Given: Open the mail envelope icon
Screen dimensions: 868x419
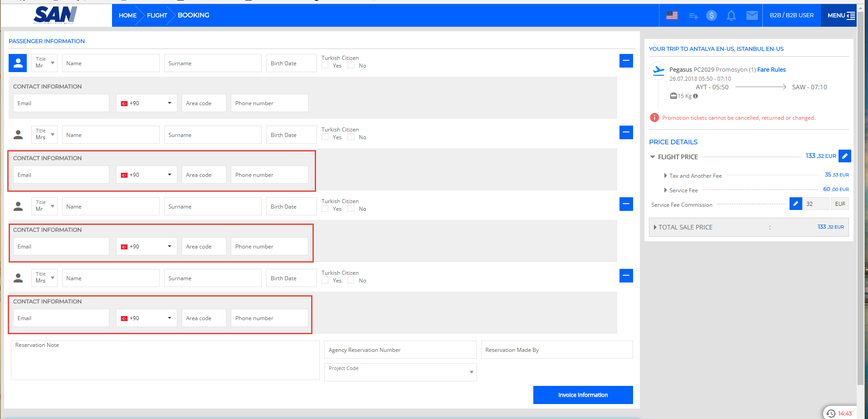Looking at the screenshot, I should click(752, 15).
